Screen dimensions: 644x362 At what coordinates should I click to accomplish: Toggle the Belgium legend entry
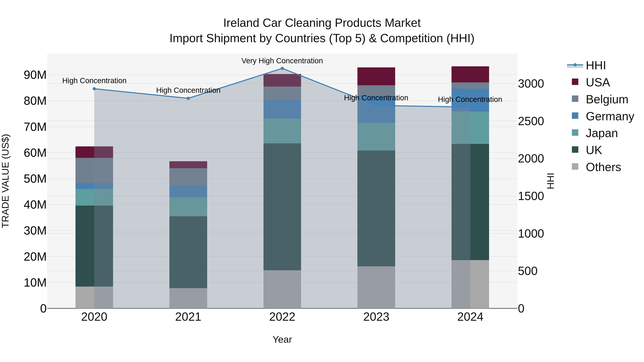(x=600, y=99)
